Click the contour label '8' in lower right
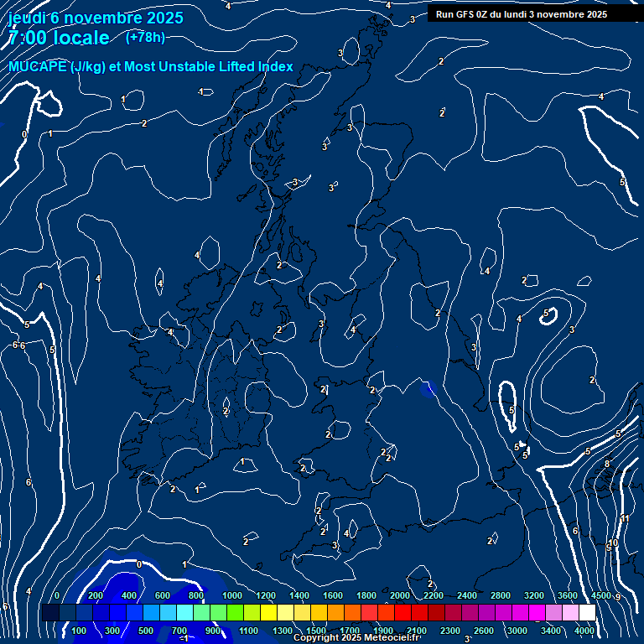Screen dimensions: 644x644 pos(607,464)
